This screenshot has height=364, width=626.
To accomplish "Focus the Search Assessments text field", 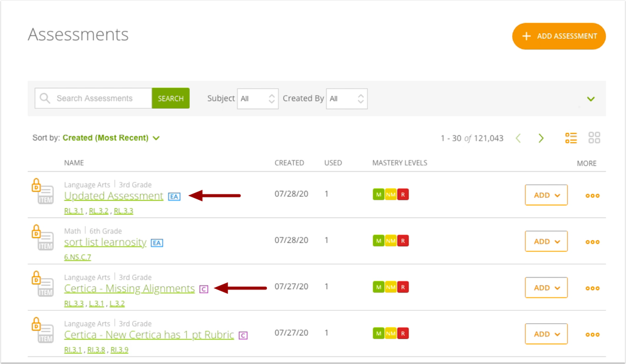I will pyautogui.click(x=100, y=98).
